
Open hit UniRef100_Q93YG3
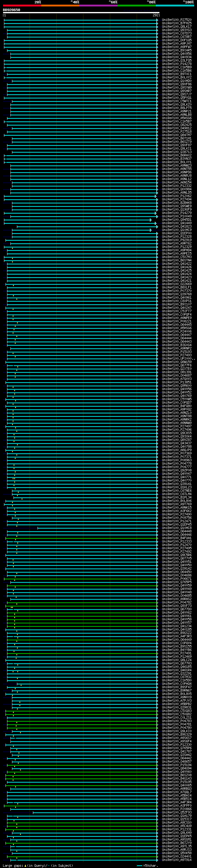(177, 30)
